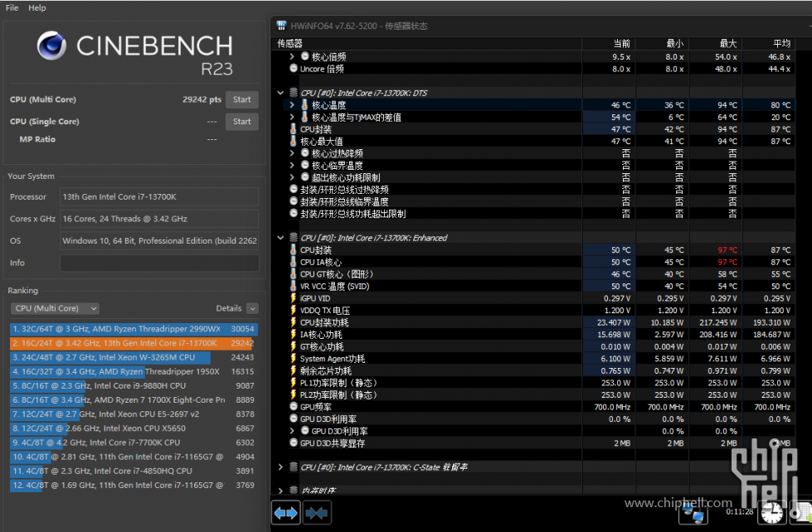Select the Intel Xeon W-3265M ranking row

click(134, 357)
